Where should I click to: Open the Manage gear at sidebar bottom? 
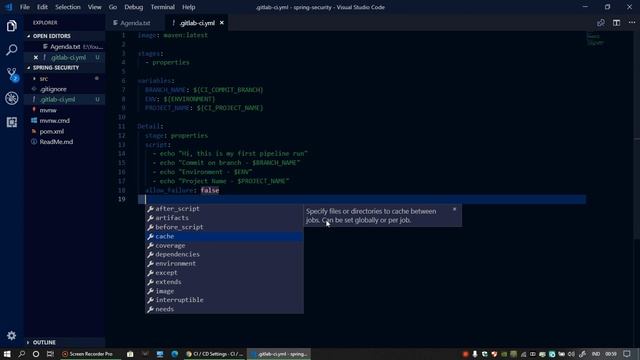[x=11, y=336]
